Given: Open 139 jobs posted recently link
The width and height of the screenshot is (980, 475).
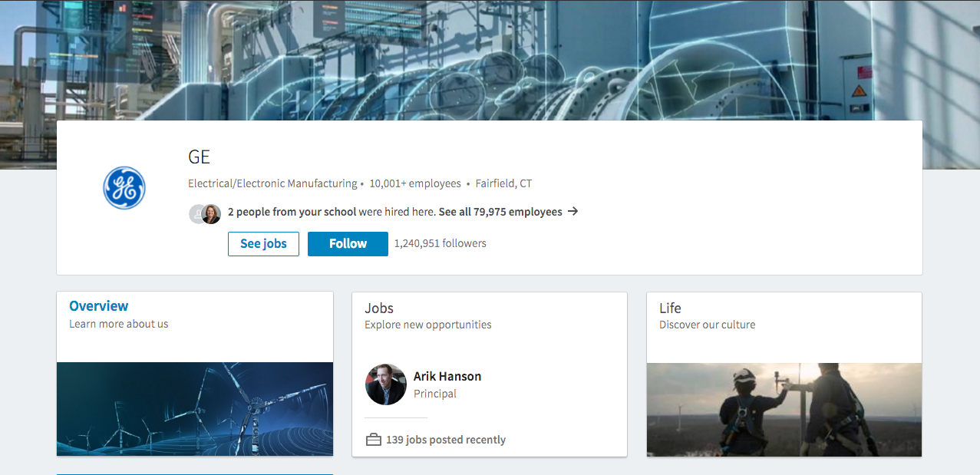Looking at the screenshot, I should (446, 440).
